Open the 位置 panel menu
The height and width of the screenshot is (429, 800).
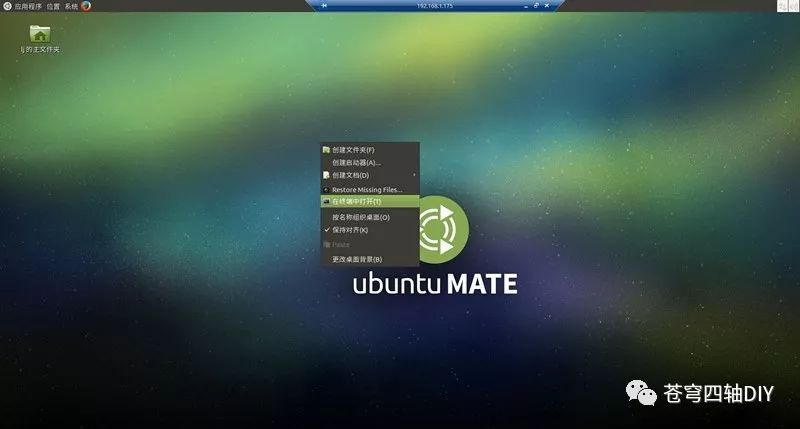(53, 6)
